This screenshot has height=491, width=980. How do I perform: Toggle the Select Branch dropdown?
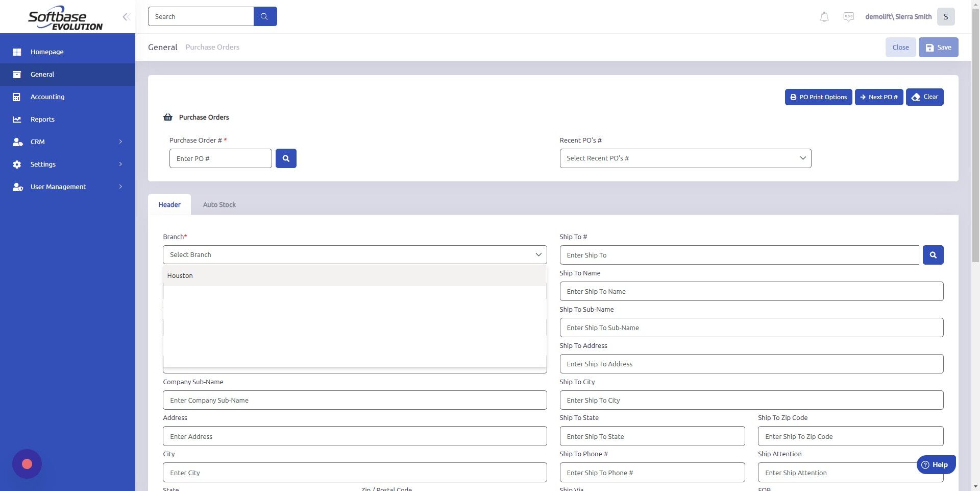click(x=355, y=255)
